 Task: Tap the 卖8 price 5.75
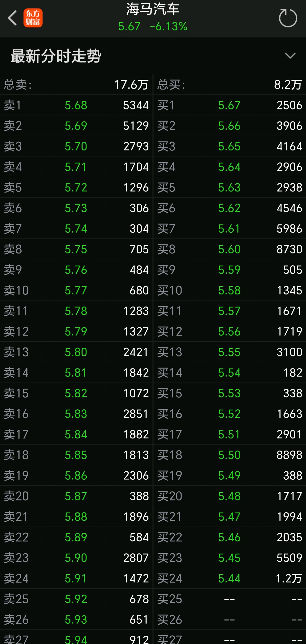click(76, 249)
